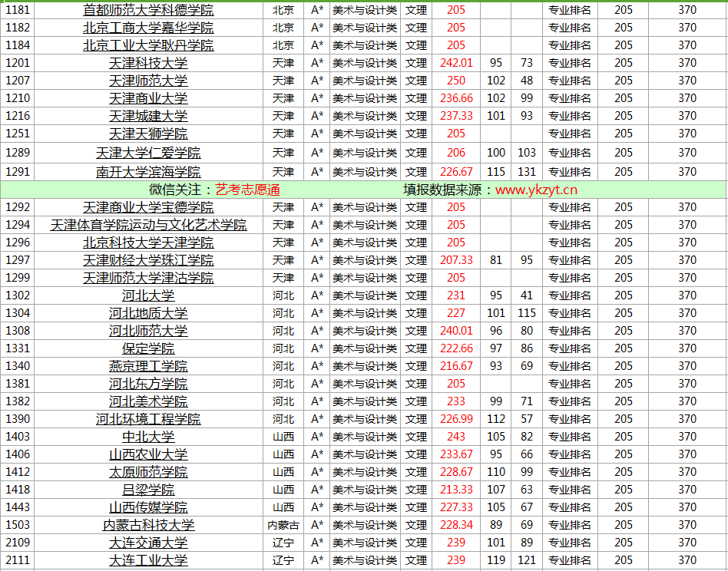
Task: Click the red score 240.01
Action: click(456, 331)
